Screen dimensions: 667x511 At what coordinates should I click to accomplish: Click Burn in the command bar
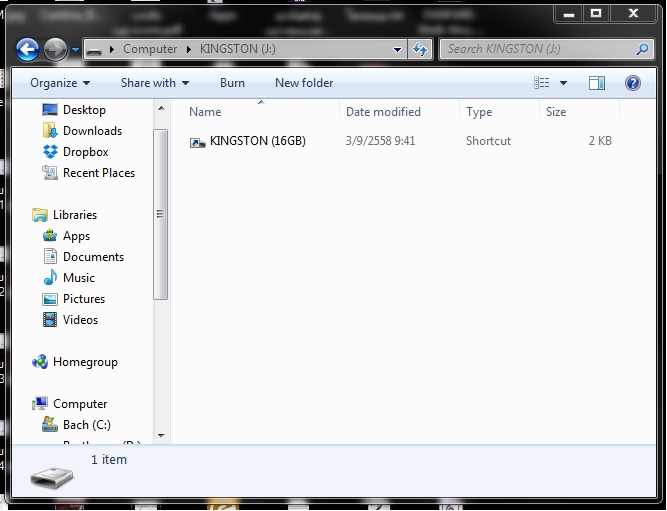(232, 83)
